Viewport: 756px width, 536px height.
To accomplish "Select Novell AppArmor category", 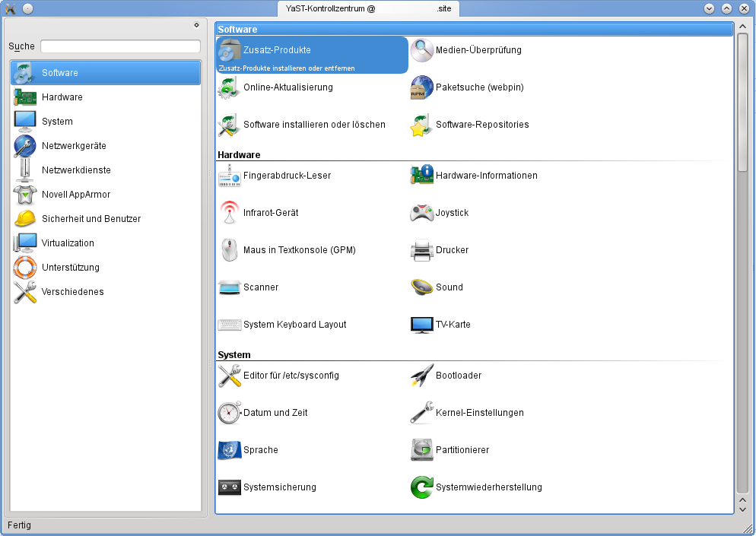I will [x=106, y=194].
